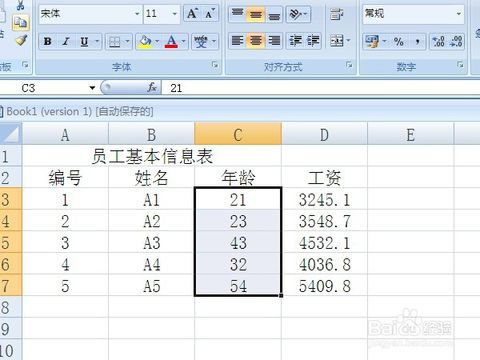Select header cell 编号
The width and height of the screenshot is (480, 360).
[x=65, y=178]
